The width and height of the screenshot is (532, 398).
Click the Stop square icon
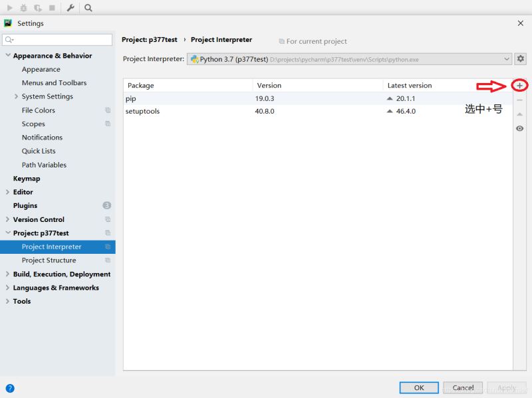(52, 7)
